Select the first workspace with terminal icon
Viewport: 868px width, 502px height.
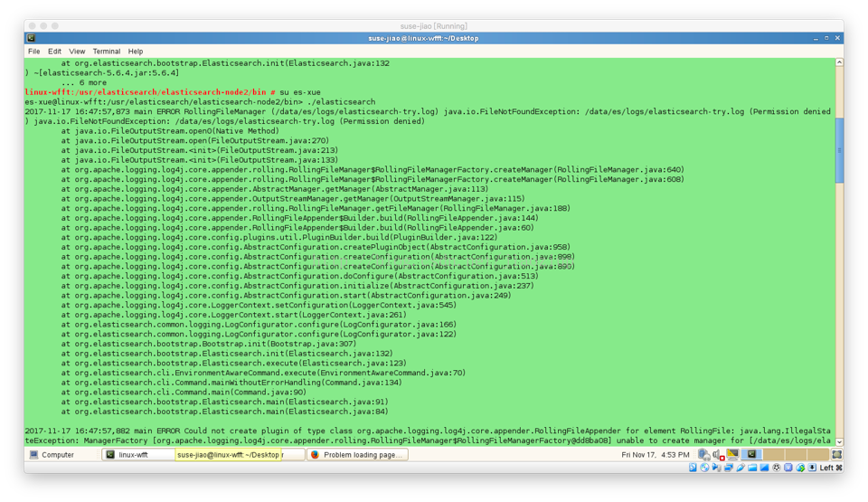[751, 454]
